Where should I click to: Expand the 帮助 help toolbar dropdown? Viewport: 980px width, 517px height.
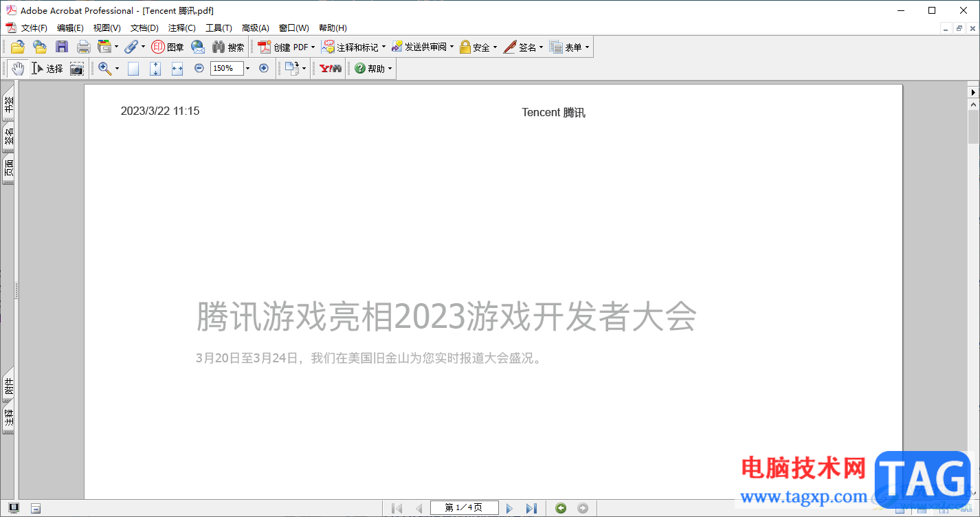point(390,68)
